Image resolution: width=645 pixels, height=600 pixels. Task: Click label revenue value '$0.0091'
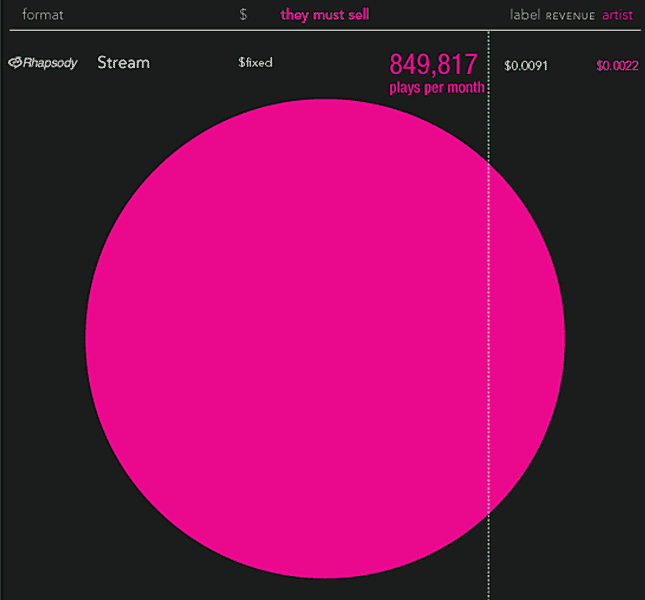(x=526, y=66)
